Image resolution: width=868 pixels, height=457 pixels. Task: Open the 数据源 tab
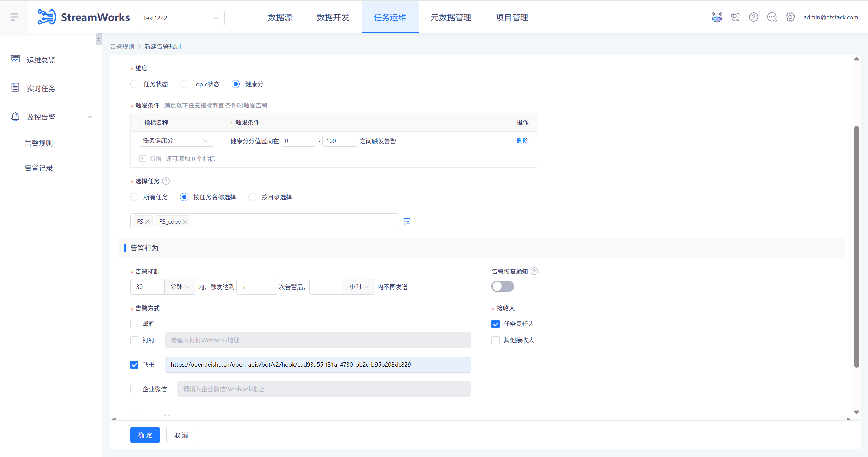280,17
